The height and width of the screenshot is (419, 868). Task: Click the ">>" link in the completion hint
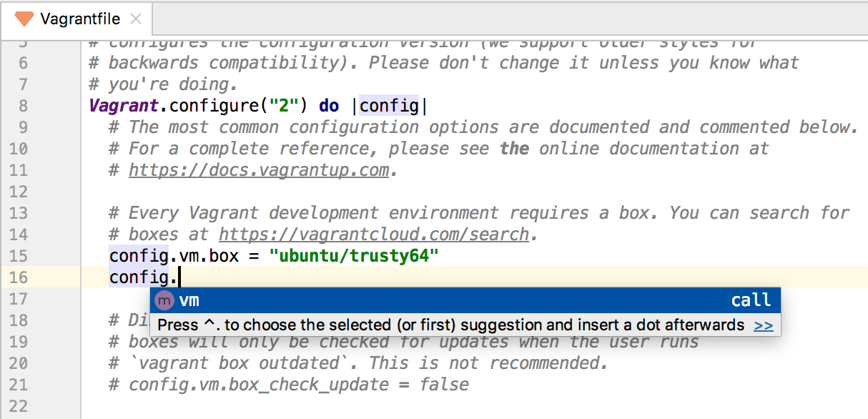tap(764, 325)
